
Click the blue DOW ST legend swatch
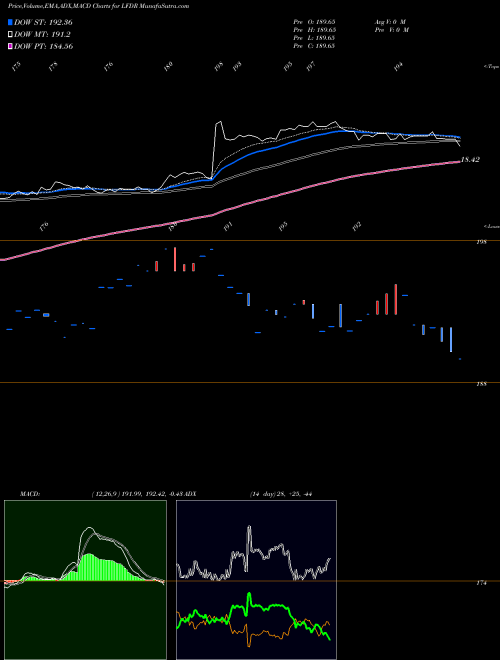(11, 22)
